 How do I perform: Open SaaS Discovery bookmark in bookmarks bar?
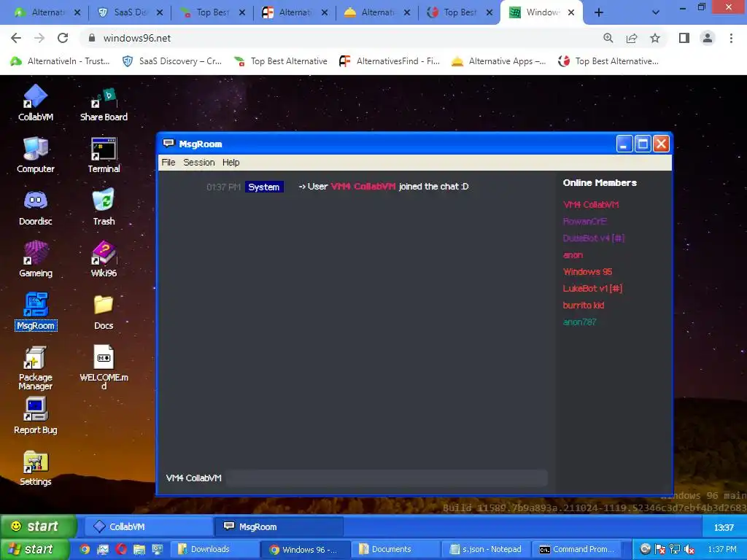(x=171, y=61)
